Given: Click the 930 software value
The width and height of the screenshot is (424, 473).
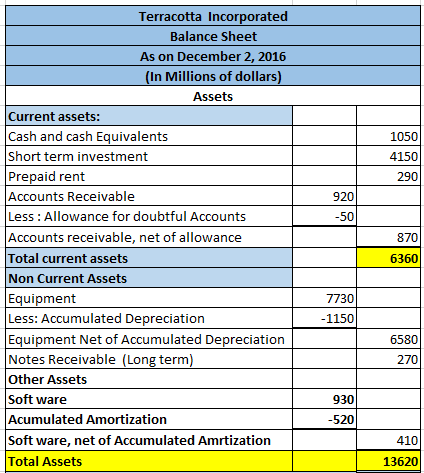Looking at the screenshot, I should 324,399.
